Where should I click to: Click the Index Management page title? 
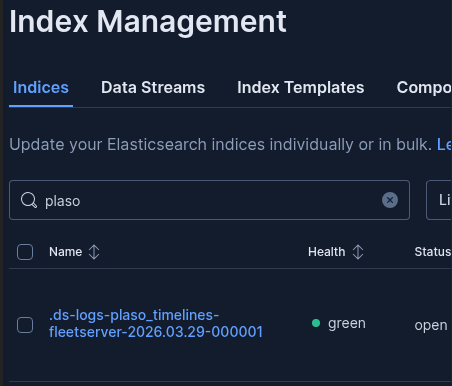pyautogui.click(x=148, y=22)
